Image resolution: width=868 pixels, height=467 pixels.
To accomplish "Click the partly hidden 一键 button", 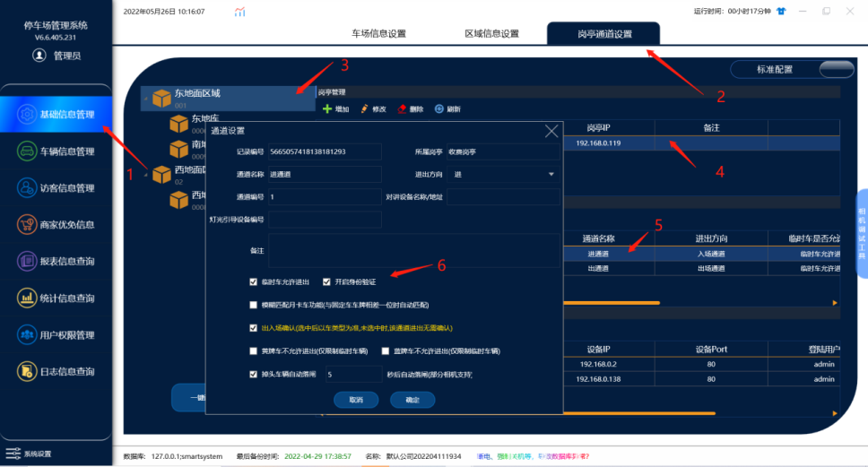I will (189, 397).
